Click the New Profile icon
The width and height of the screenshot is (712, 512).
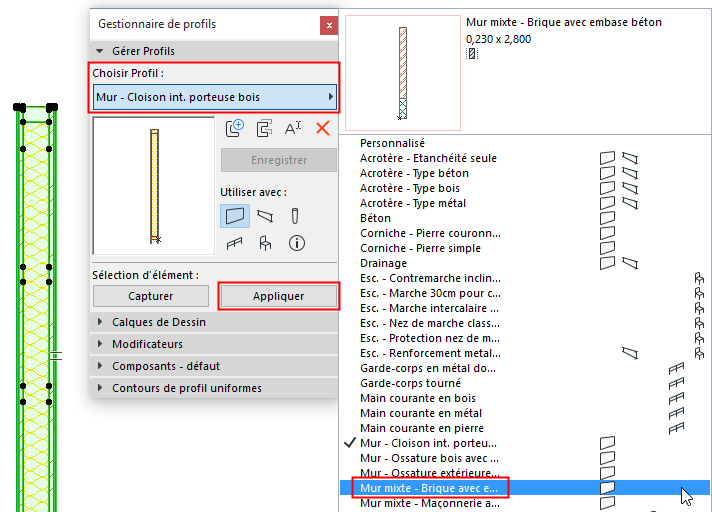click(235, 128)
